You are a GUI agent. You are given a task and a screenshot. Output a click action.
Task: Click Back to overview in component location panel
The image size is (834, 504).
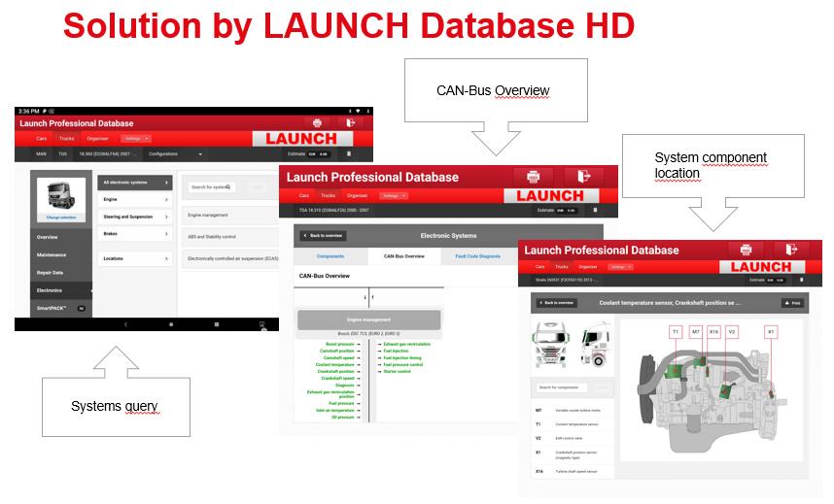click(556, 303)
